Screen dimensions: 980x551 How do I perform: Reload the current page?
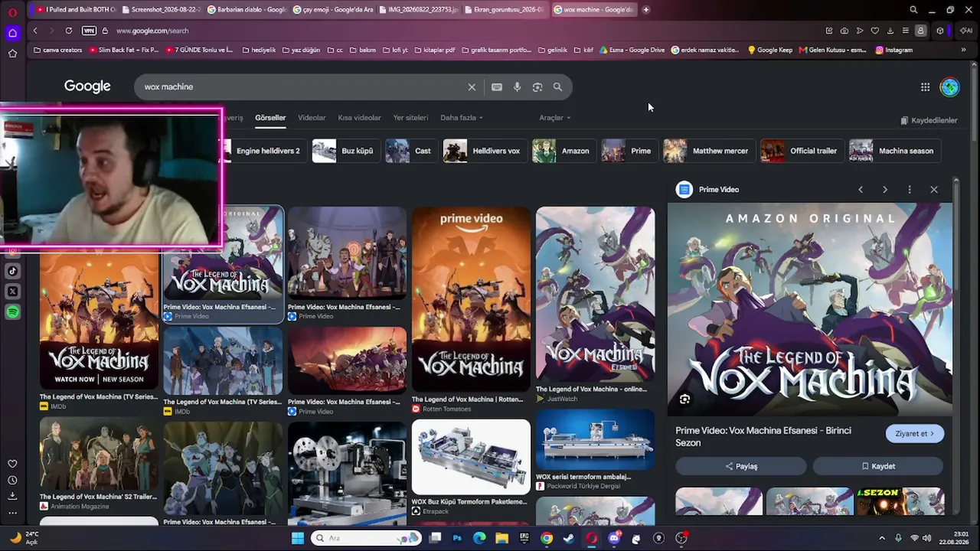(x=69, y=31)
